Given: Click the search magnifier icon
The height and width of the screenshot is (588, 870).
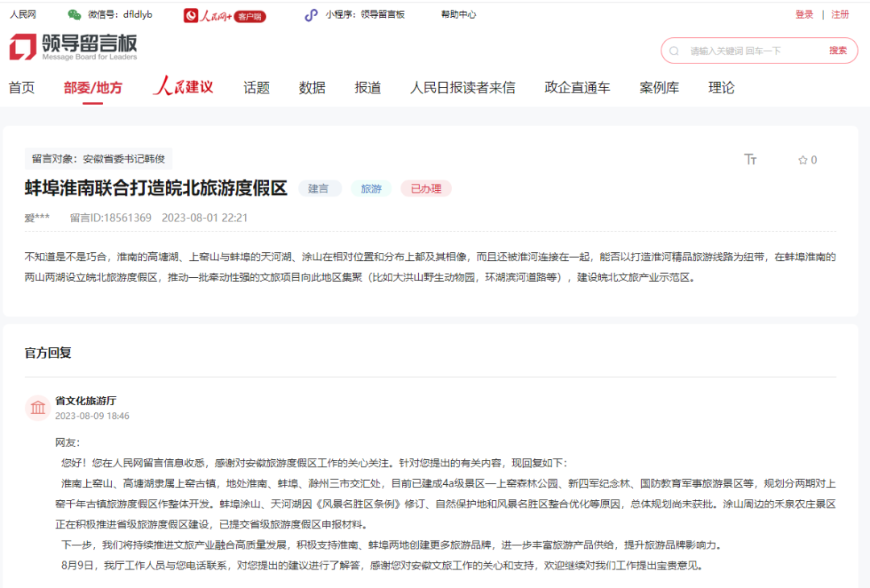Looking at the screenshot, I should coord(673,50).
